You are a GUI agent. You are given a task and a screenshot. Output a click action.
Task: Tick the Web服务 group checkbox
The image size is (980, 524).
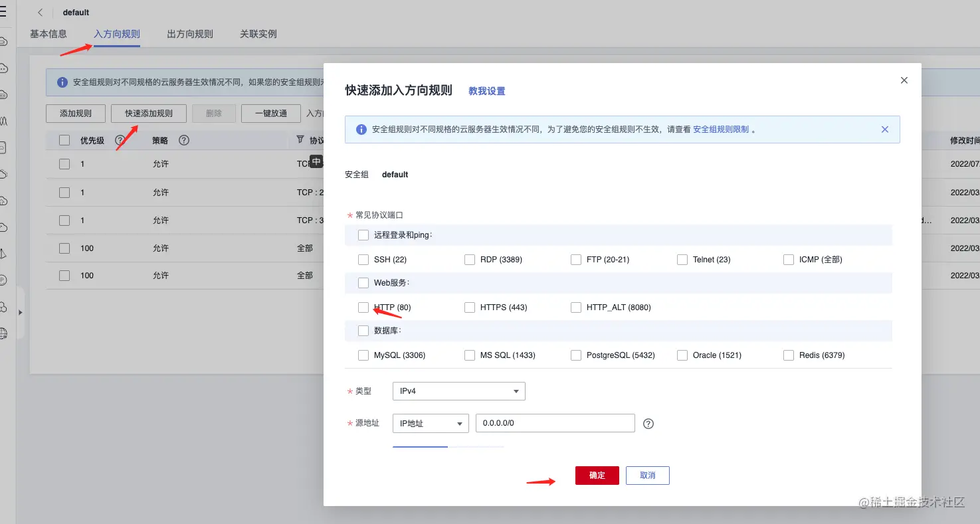pos(363,283)
